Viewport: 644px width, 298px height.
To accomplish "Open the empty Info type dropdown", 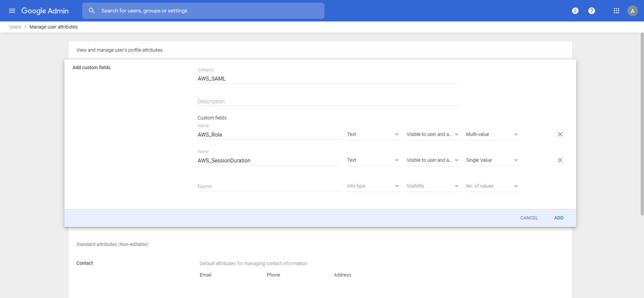I will (373, 186).
